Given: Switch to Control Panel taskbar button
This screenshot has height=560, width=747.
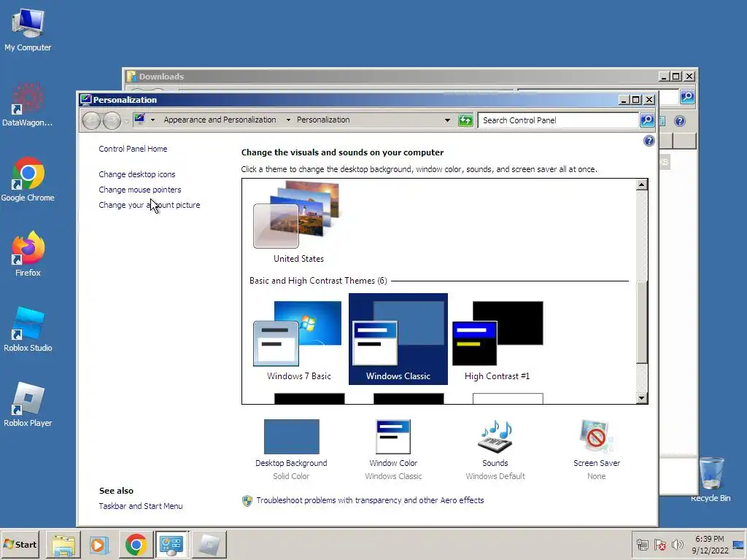Looking at the screenshot, I should [171, 544].
